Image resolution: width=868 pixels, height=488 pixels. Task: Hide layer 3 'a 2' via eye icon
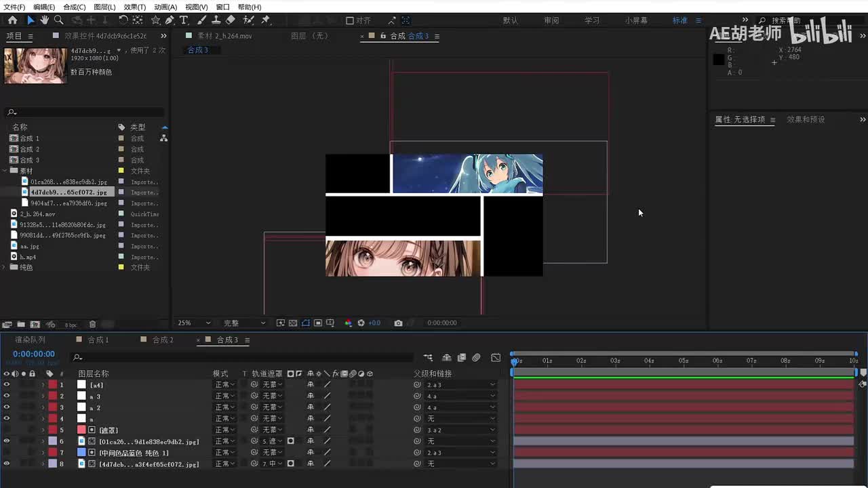tap(7, 407)
